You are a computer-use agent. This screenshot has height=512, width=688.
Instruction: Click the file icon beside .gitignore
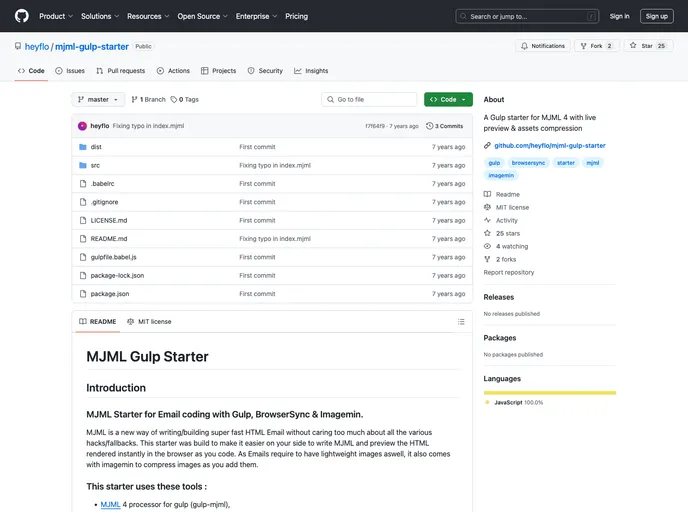[83, 202]
